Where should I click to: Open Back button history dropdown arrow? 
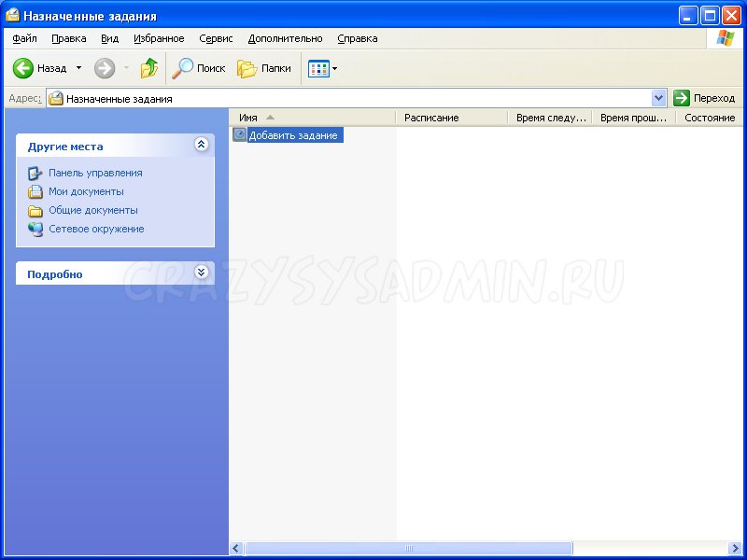pyautogui.click(x=78, y=68)
